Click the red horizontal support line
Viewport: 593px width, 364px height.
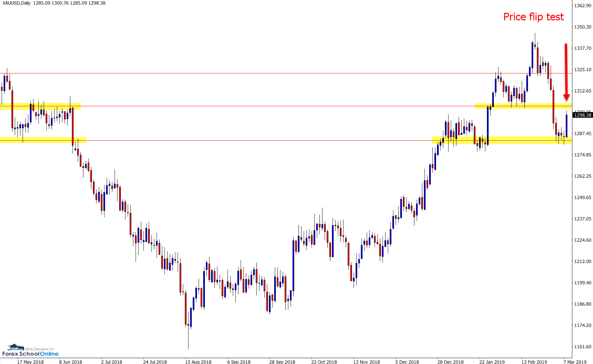pos(286,140)
